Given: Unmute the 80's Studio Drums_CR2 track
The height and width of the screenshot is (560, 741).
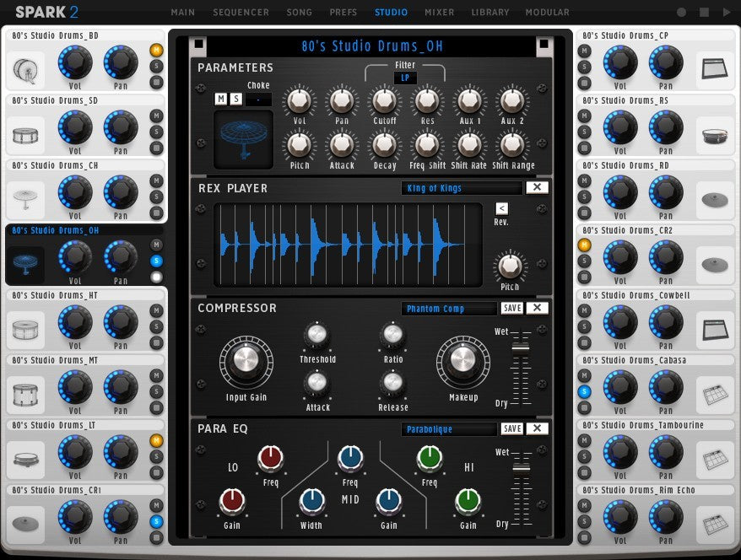Looking at the screenshot, I should tap(585, 245).
